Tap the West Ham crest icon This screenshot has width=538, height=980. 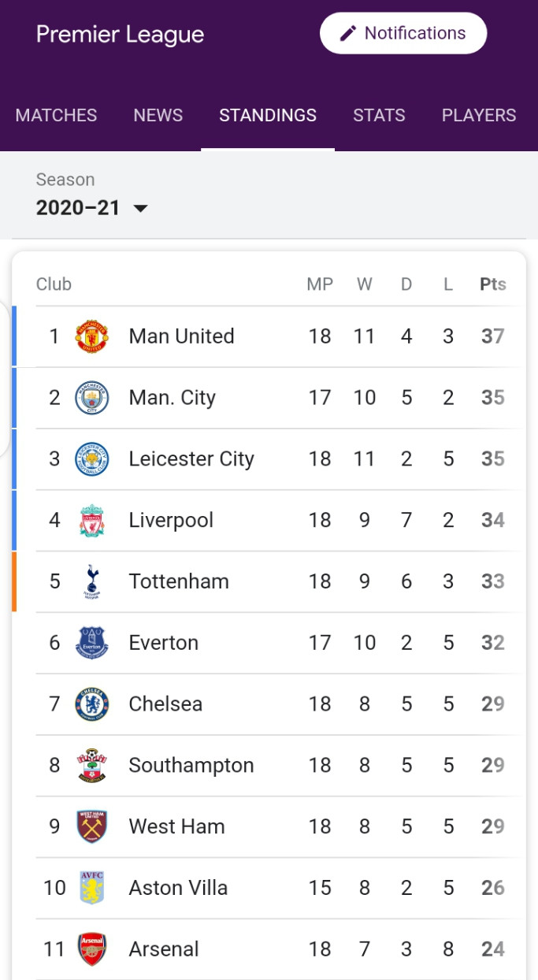click(x=91, y=826)
